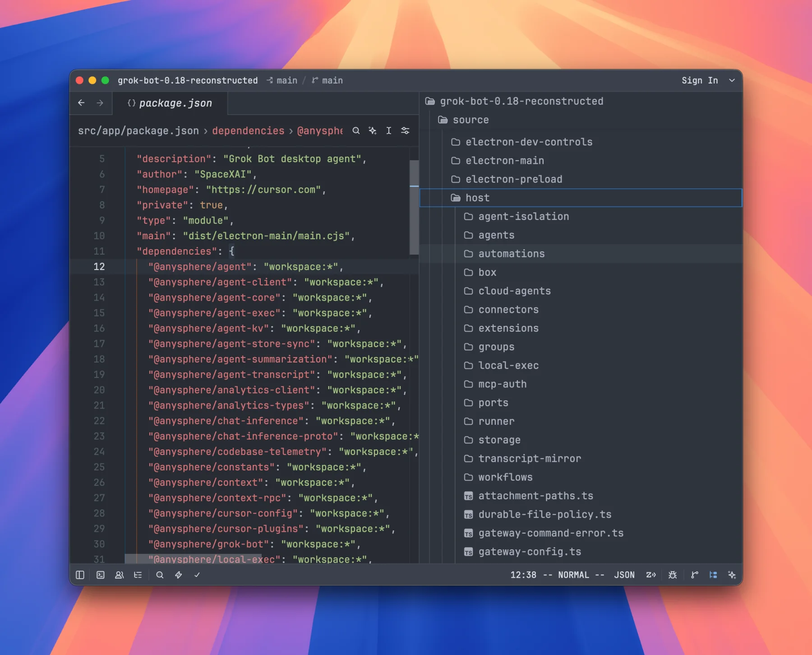Change language from JSON in status bar
Viewport: 812px width, 655px height.
[x=624, y=575]
